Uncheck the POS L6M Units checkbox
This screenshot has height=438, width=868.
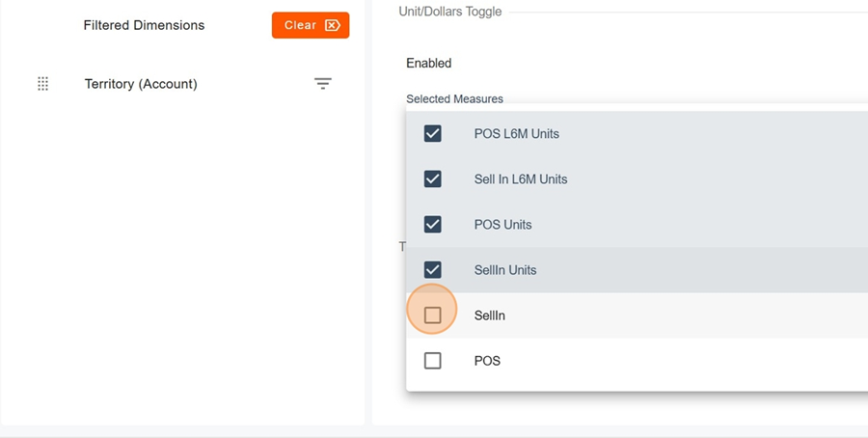433,134
